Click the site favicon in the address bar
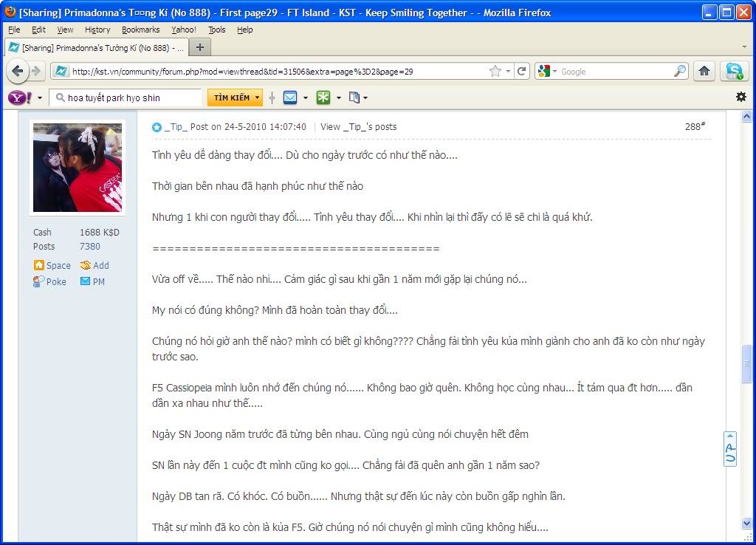 click(x=61, y=72)
